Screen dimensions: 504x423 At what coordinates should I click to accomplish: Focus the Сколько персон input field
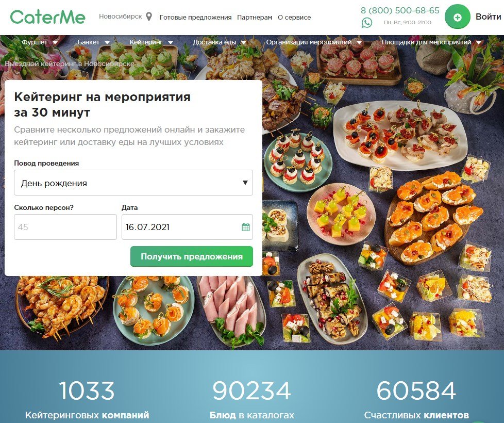(65, 227)
